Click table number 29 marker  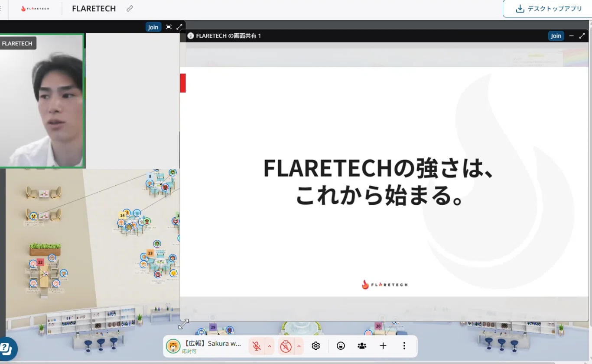click(x=213, y=327)
